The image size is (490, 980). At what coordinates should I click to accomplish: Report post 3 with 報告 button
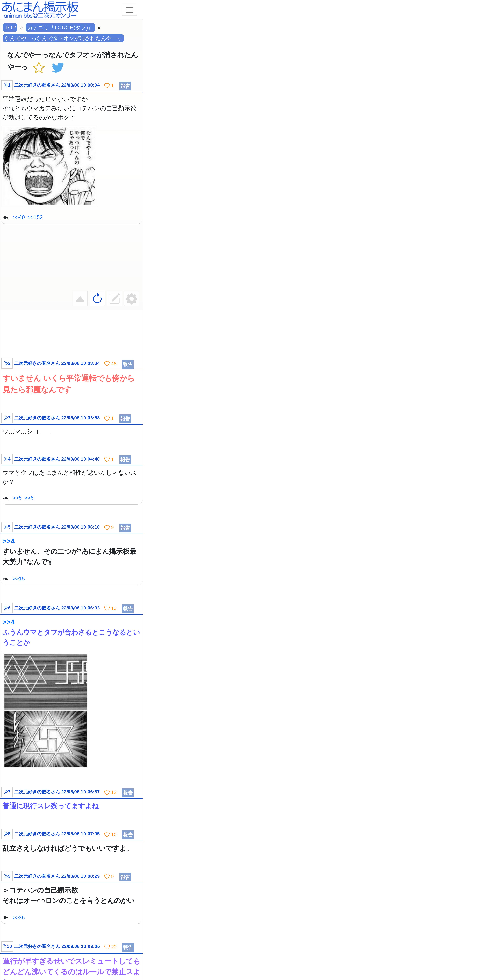[x=125, y=419]
